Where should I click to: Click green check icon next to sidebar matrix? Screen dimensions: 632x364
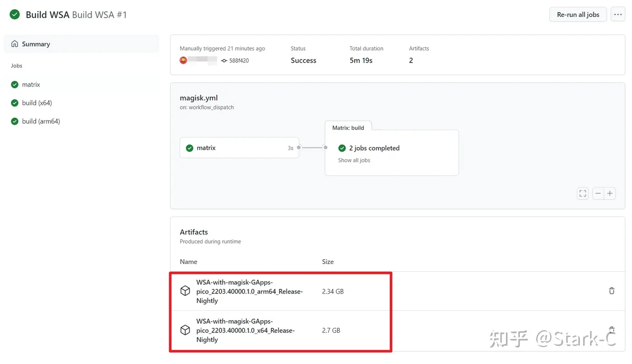[x=15, y=84]
